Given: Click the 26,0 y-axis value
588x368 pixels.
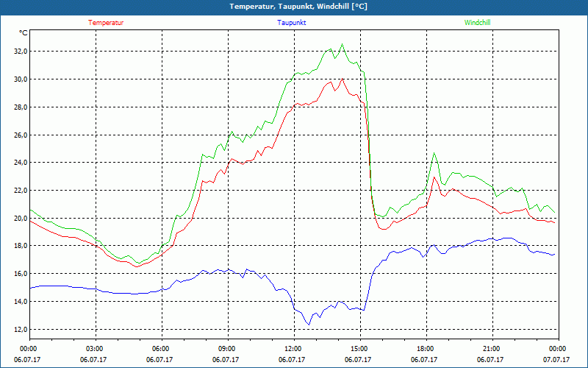Looking at the screenshot, I should click(21, 135).
